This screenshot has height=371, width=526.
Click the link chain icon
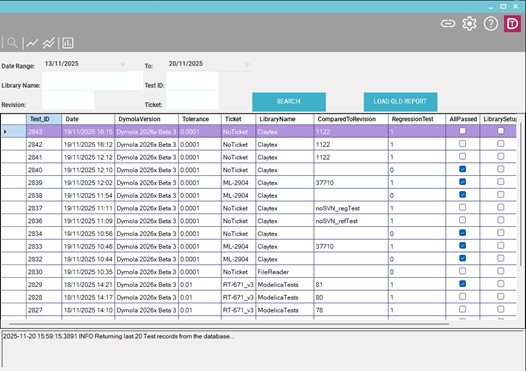click(448, 24)
